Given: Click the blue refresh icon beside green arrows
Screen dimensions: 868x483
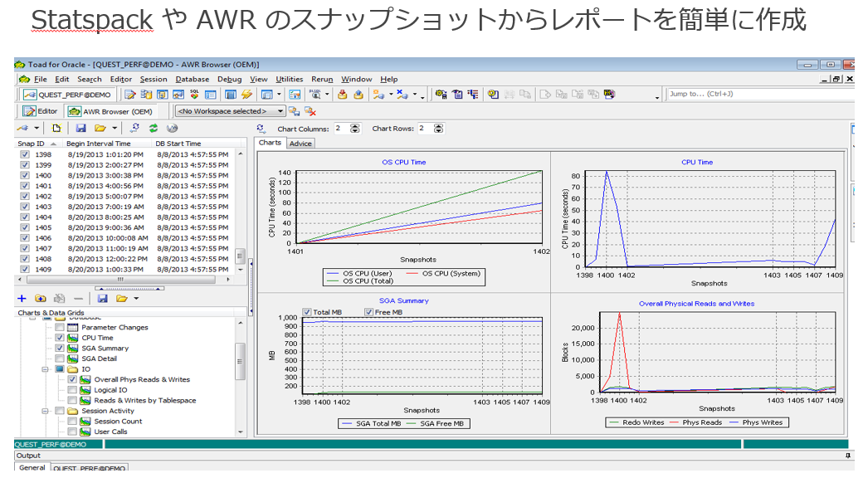Looking at the screenshot, I should click(134, 129).
